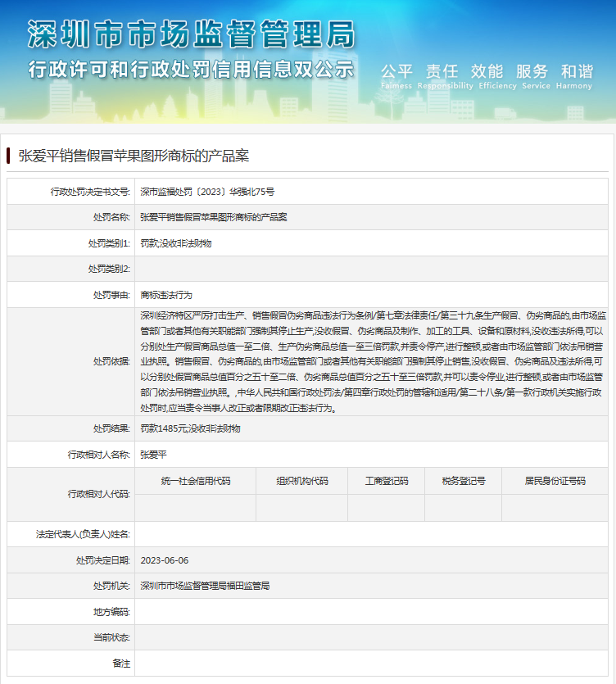Screen dimensions: 616x684
Task: Click the 地方编码 label
Action: 111,612
